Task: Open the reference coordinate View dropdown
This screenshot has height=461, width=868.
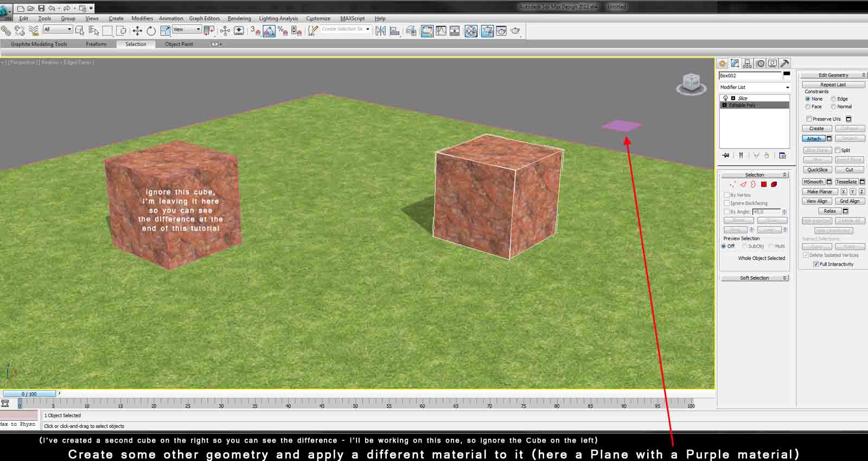Action: tap(187, 29)
